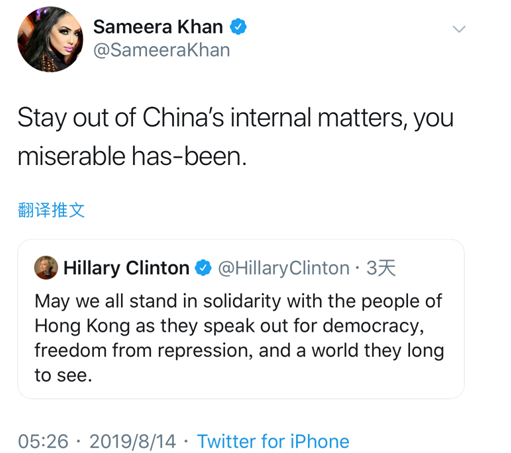Image resolution: width=511 pixels, height=453 pixels.
Task: Click the 3天 quoted tweet timestamp
Action: pos(381,268)
